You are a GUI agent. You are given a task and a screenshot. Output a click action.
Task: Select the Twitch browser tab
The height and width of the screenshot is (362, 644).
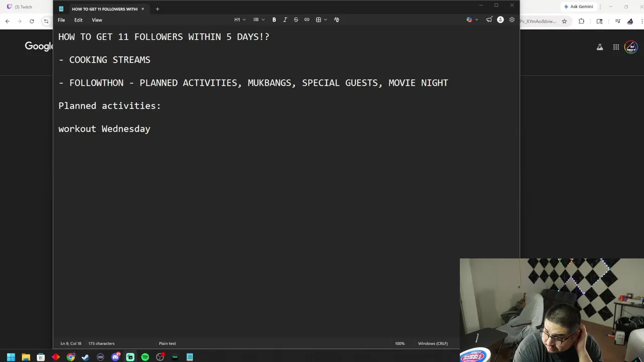point(23,7)
